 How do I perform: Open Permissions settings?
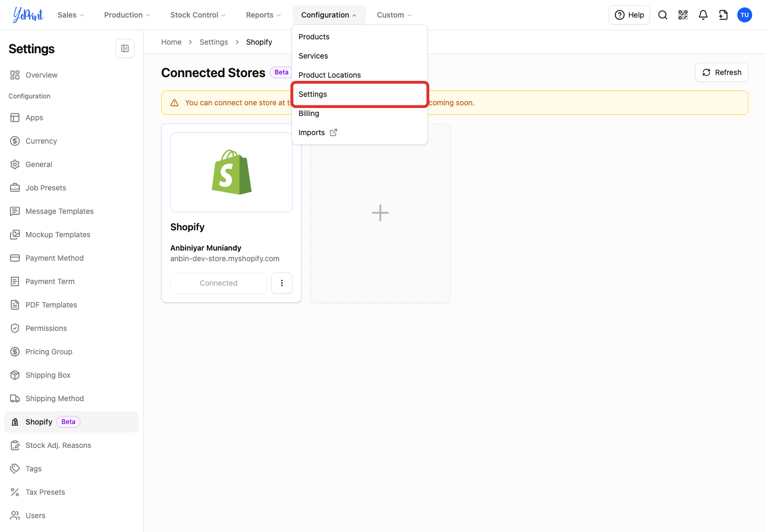point(71,328)
